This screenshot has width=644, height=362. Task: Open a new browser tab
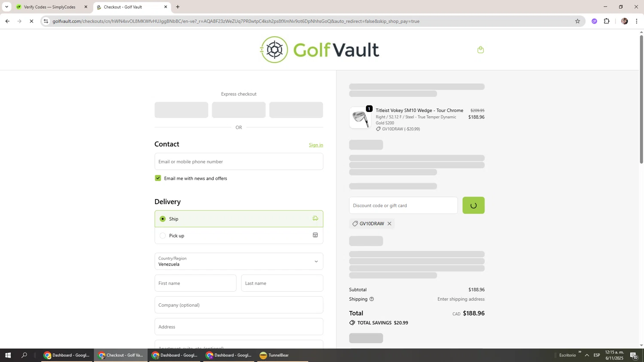178,7
